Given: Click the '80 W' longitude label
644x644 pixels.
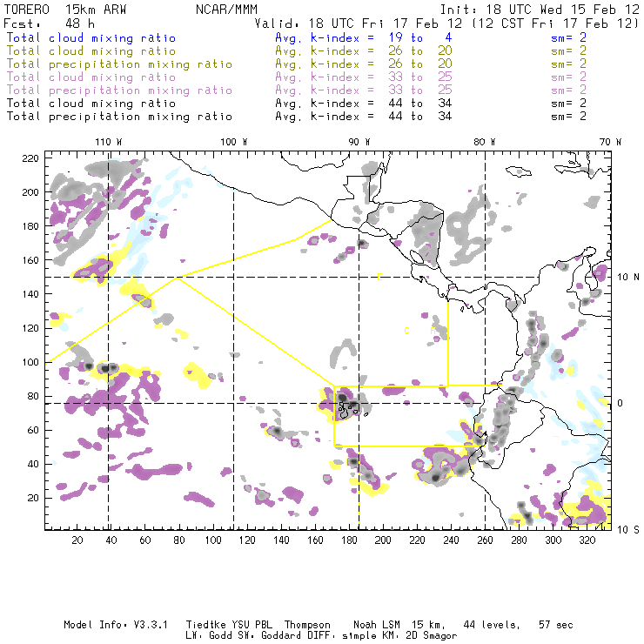Looking at the screenshot, I should tap(485, 142).
